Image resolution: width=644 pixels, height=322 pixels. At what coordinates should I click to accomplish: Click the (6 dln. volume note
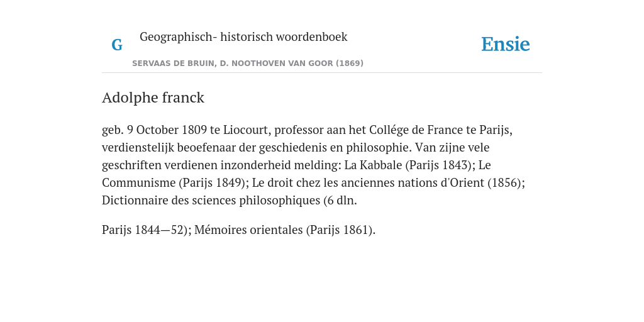pos(340,201)
